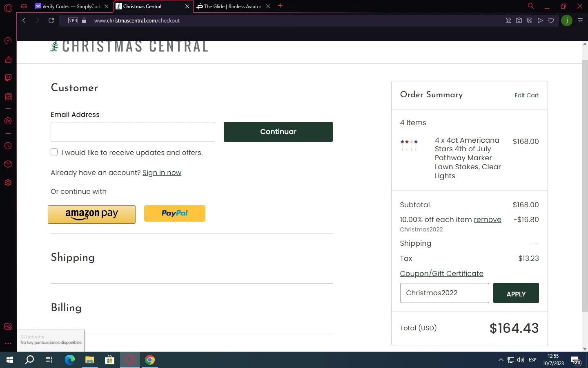The height and width of the screenshot is (368, 588).
Task: Click the address bar URL
Action: [137, 20]
